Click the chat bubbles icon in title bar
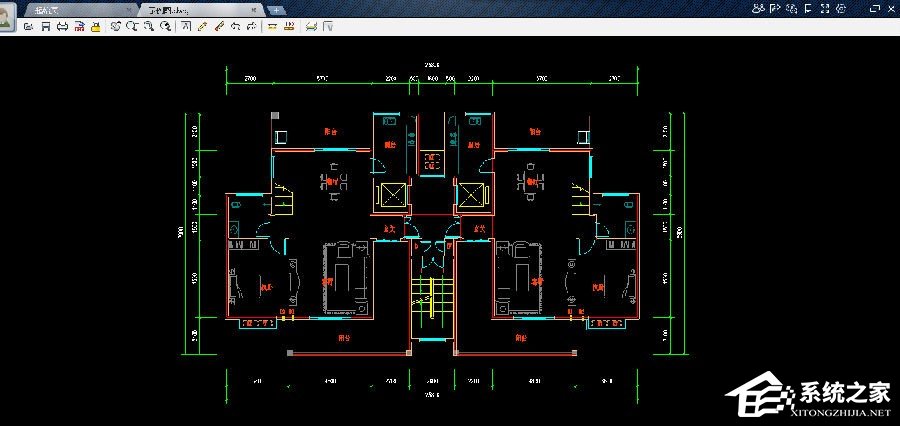 click(x=792, y=8)
